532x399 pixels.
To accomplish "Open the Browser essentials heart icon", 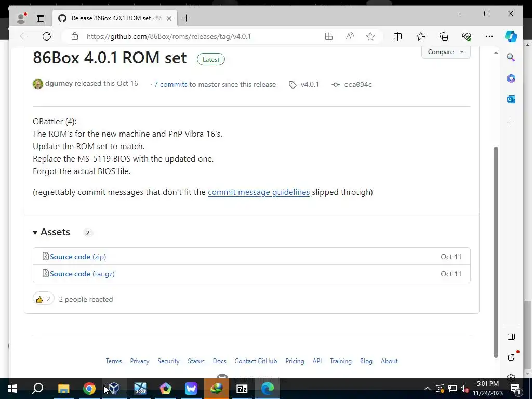I will pyautogui.click(x=467, y=36).
